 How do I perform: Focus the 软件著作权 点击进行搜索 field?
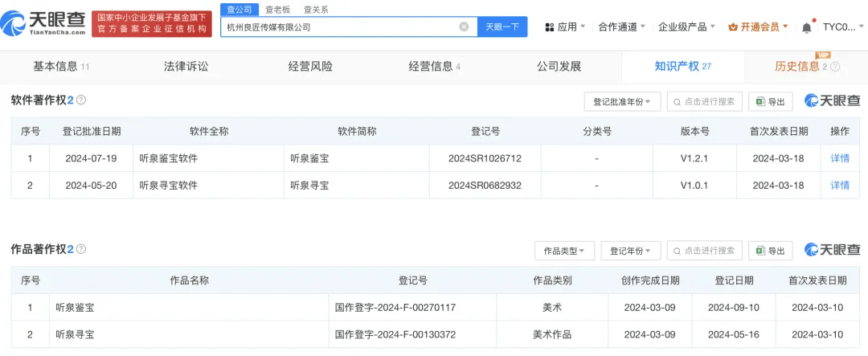(704, 101)
